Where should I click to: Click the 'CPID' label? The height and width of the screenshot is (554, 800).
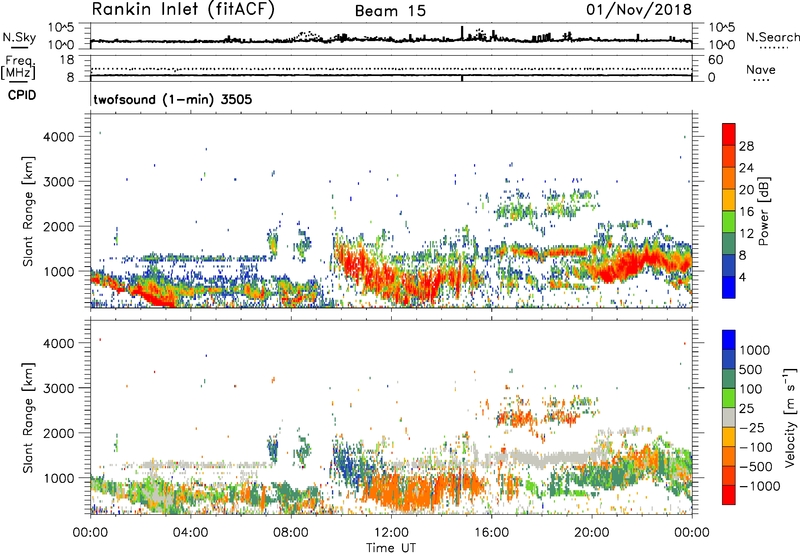22,95
